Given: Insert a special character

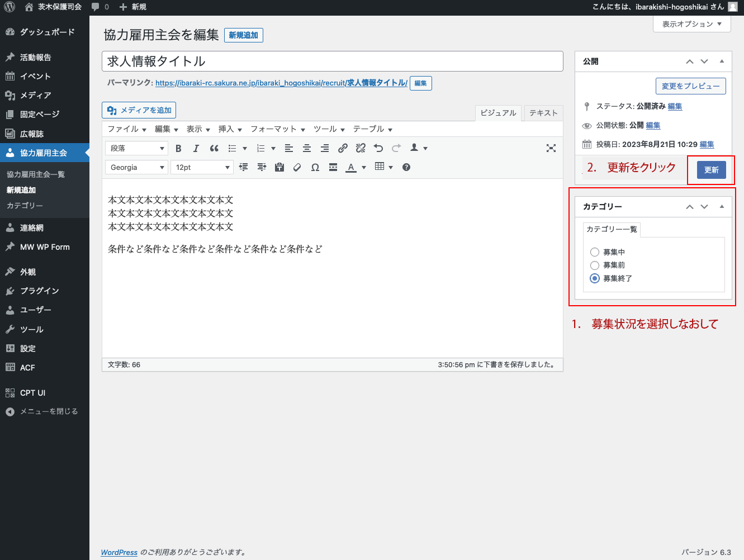Looking at the screenshot, I should click(315, 167).
